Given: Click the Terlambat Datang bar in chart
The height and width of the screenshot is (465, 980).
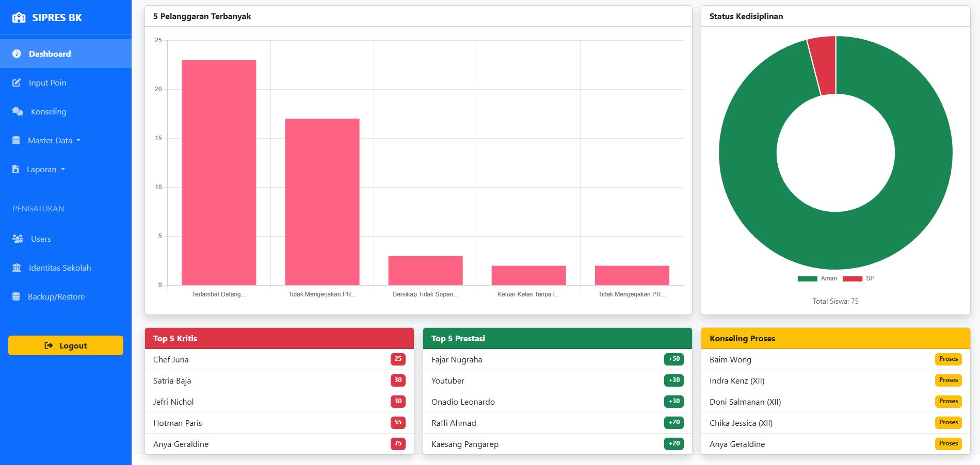Looking at the screenshot, I should coord(219,173).
